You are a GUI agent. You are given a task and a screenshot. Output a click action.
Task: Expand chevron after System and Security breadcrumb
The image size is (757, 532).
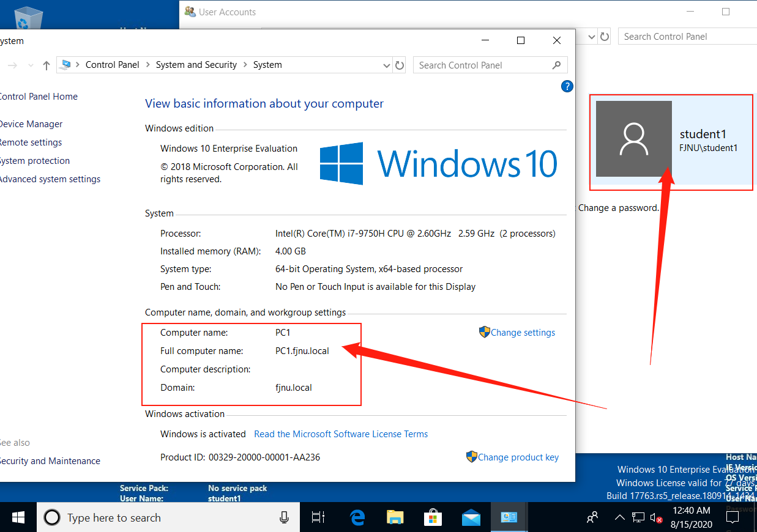tap(245, 65)
